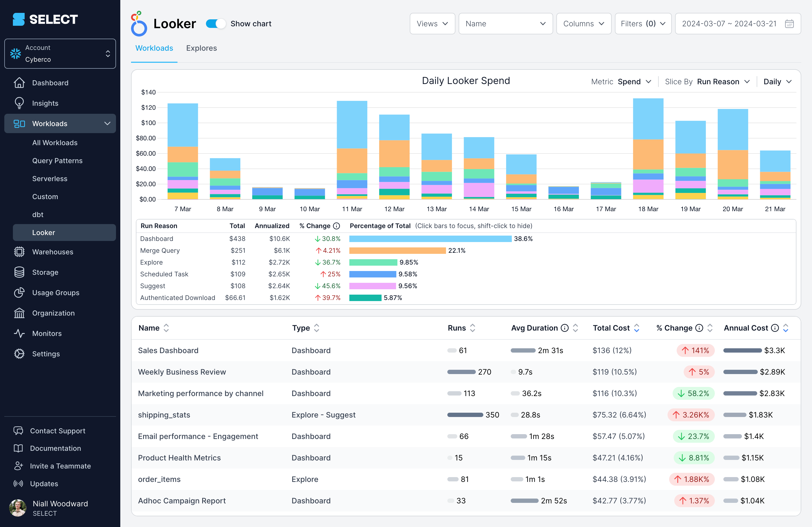This screenshot has height=527, width=812.
Task: Open the Adhoc Campaign Report workload
Action: tap(182, 500)
